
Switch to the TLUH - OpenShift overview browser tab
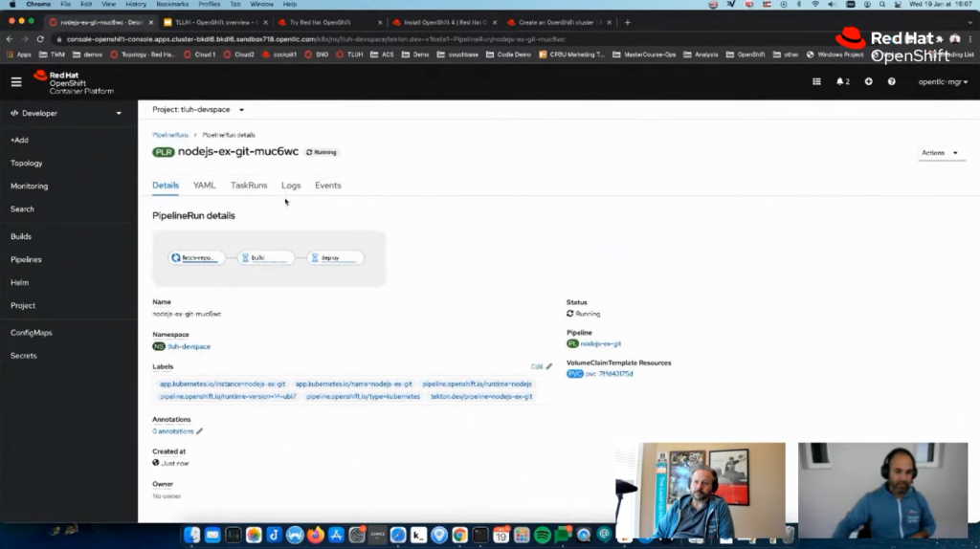point(214,23)
